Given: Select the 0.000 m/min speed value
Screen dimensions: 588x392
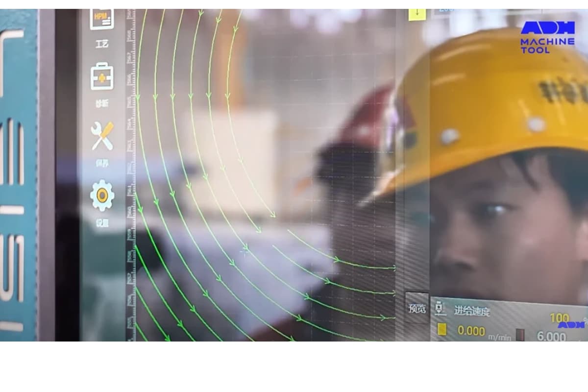Looking at the screenshot, I should pyautogui.click(x=471, y=331).
